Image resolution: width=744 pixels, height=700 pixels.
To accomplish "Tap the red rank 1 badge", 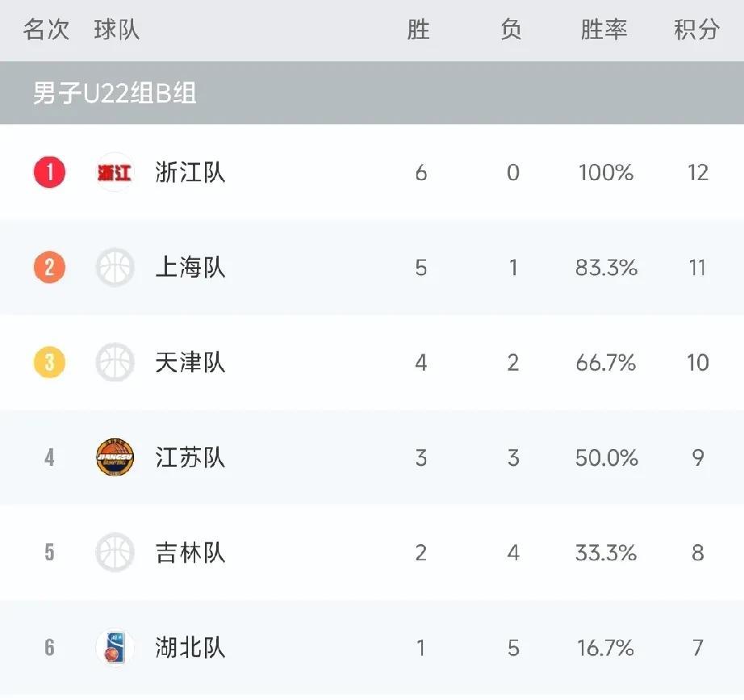I will (49, 172).
